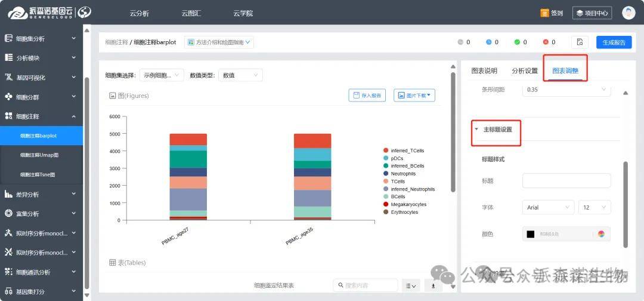Collapse the 主标题设置 section
The width and height of the screenshot is (644, 301).
(x=476, y=129)
